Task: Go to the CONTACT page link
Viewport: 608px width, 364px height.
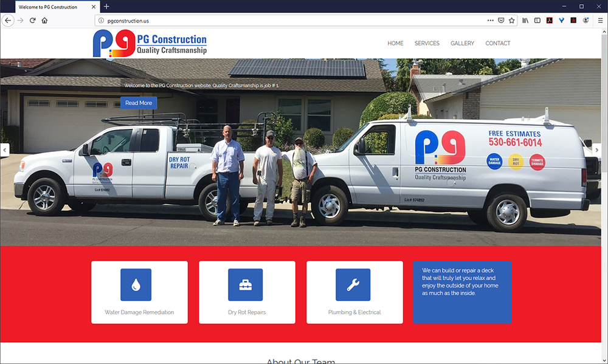Action: pyautogui.click(x=498, y=43)
